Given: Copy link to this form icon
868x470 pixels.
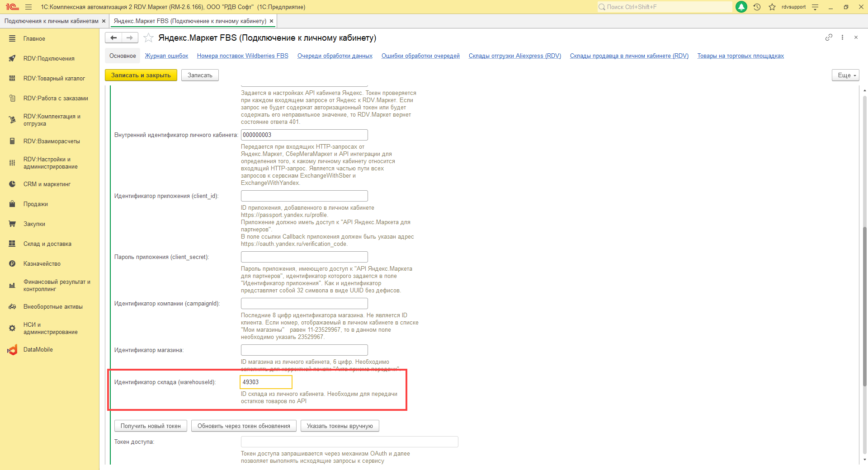Looking at the screenshot, I should [829, 38].
